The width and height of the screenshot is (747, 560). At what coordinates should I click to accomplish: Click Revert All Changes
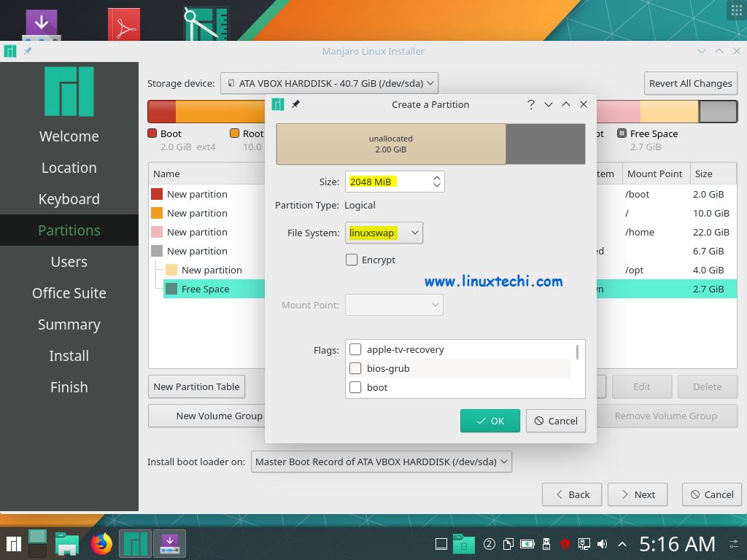[690, 83]
